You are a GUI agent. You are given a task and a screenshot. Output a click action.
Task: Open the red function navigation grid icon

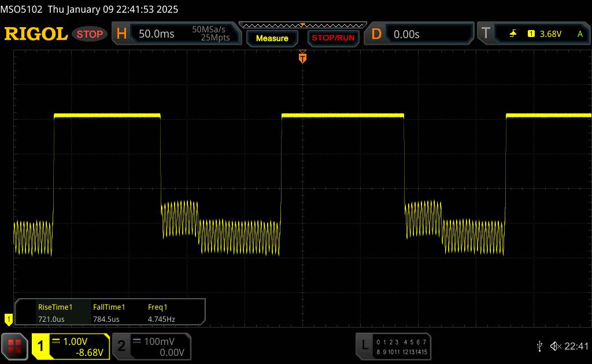[14, 346]
